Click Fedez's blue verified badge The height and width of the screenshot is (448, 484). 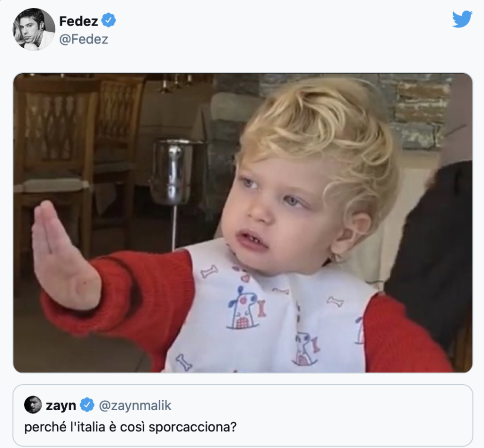pos(110,21)
